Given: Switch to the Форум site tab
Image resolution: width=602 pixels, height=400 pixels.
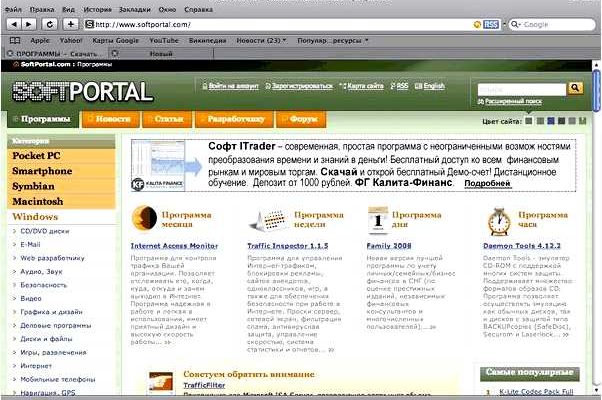Looking at the screenshot, I should click(x=304, y=119).
